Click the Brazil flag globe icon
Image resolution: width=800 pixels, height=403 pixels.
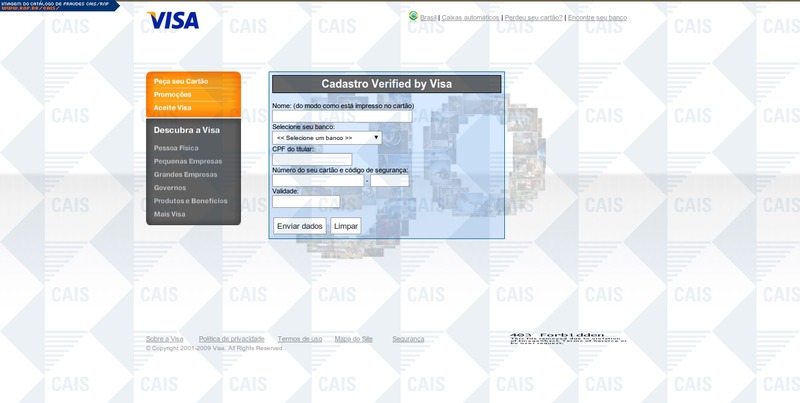click(413, 17)
